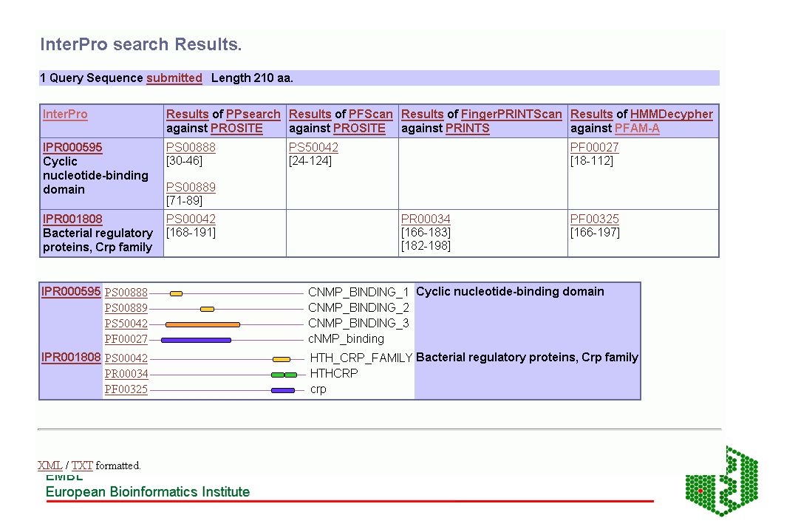Image resolution: width=798 pixels, height=532 pixels.
Task: Click yellow CNMP_BINDING_2 match bar
Action: 207,309
